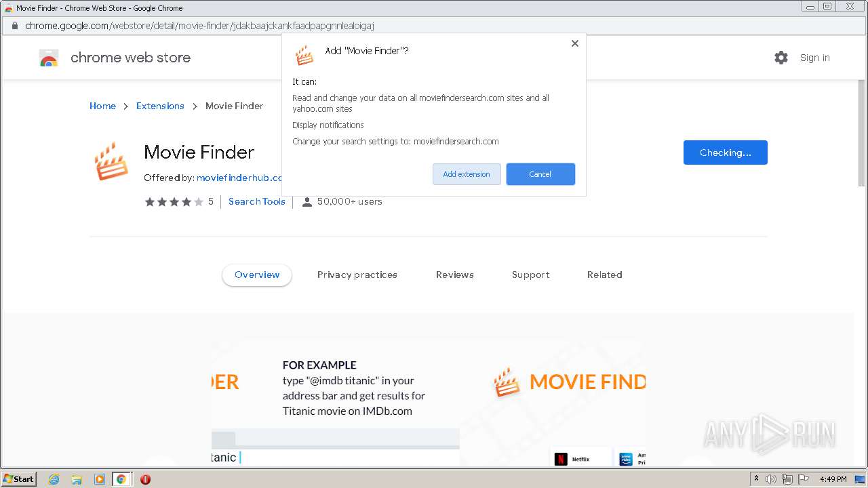
Task: Open the Search Tools category link
Action: click(x=257, y=201)
